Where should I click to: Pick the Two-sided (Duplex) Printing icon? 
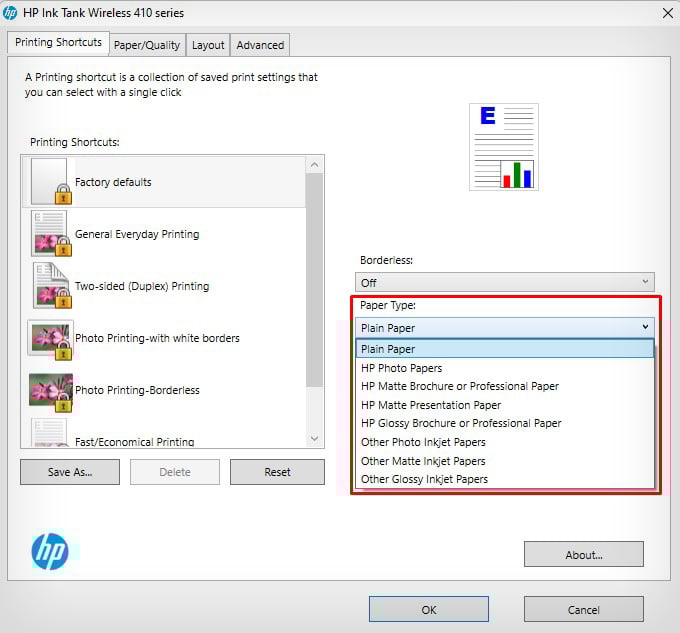coord(51,285)
